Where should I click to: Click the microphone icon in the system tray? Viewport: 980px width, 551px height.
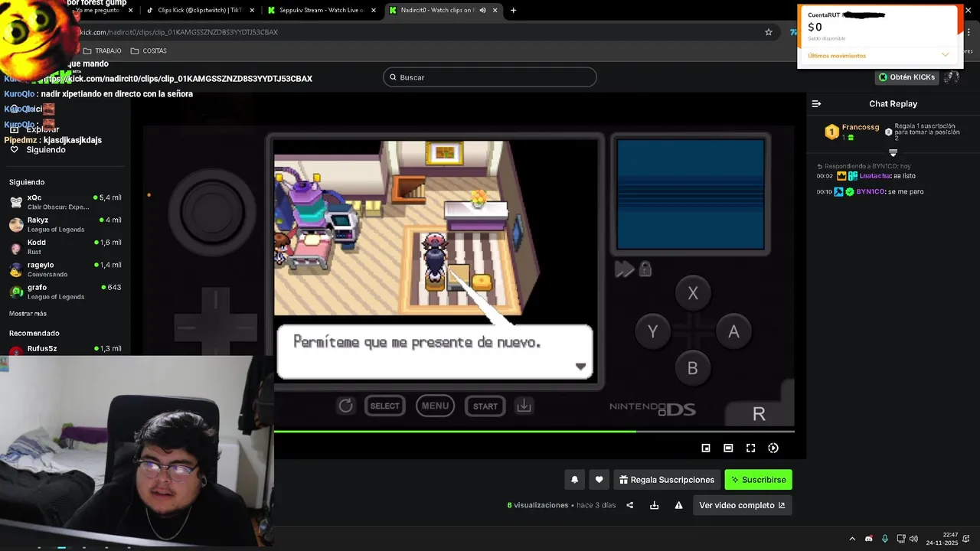[885, 539]
